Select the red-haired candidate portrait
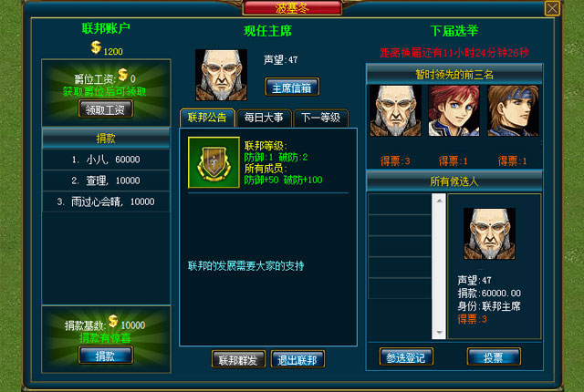 [x=454, y=110]
